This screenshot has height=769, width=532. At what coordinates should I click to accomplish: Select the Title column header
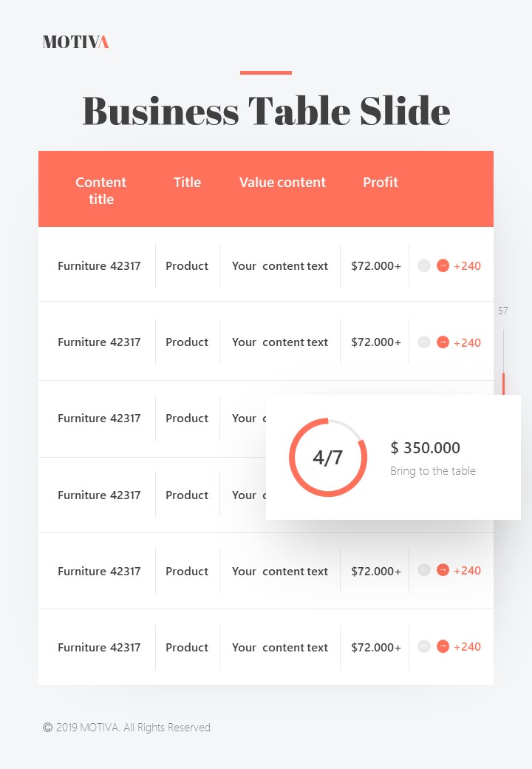pos(187,182)
